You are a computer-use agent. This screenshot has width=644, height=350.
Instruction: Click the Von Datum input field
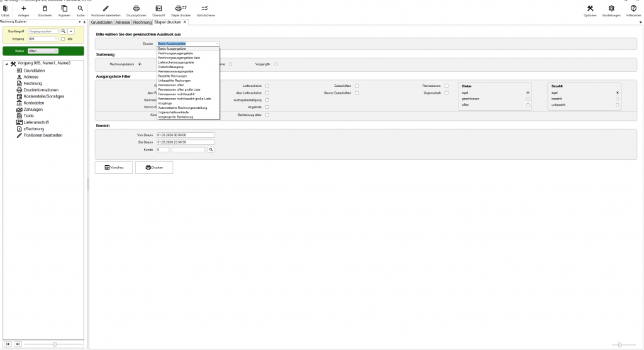(x=186, y=135)
